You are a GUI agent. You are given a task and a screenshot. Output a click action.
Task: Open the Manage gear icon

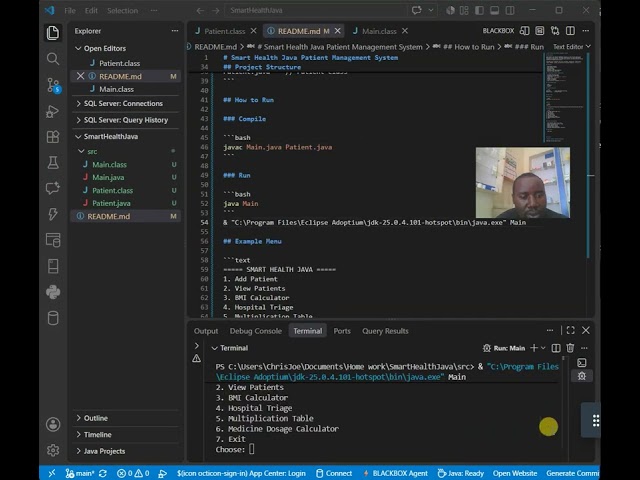[x=53, y=450]
